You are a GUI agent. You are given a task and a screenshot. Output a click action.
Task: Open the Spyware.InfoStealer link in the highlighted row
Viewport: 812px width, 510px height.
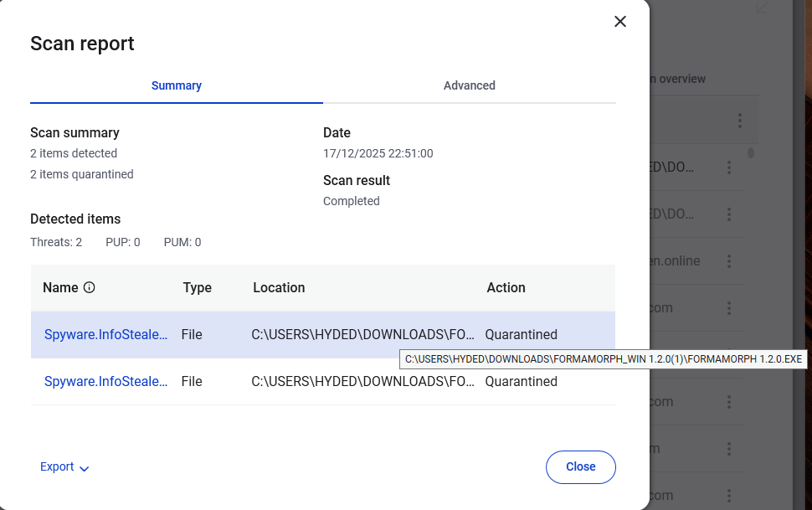coord(105,334)
